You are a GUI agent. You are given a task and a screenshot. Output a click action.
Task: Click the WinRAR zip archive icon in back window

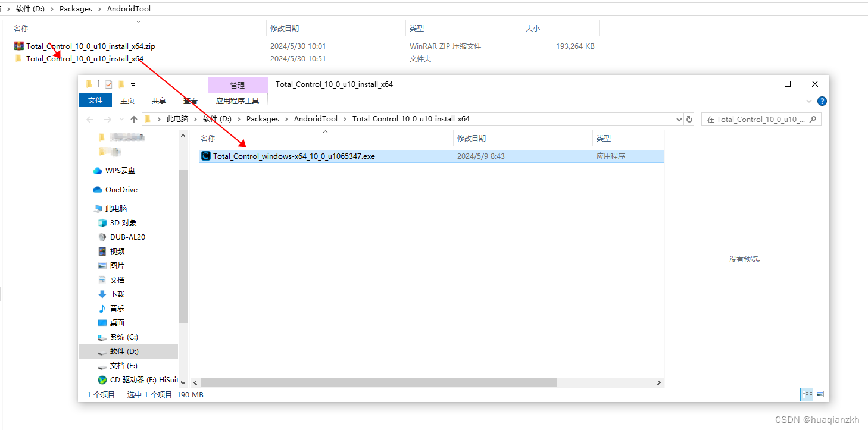[x=19, y=46]
